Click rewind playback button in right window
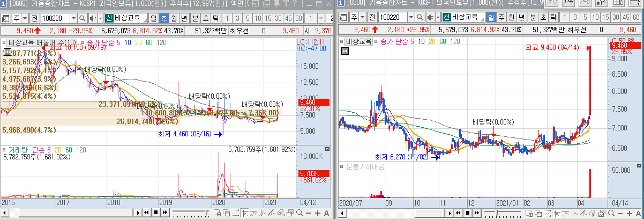 pos(458,213)
